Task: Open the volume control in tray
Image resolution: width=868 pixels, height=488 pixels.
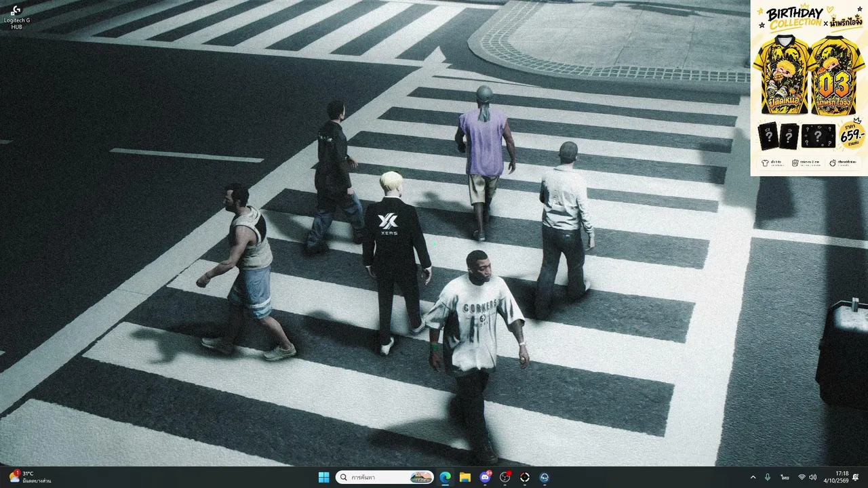Action: click(x=812, y=477)
